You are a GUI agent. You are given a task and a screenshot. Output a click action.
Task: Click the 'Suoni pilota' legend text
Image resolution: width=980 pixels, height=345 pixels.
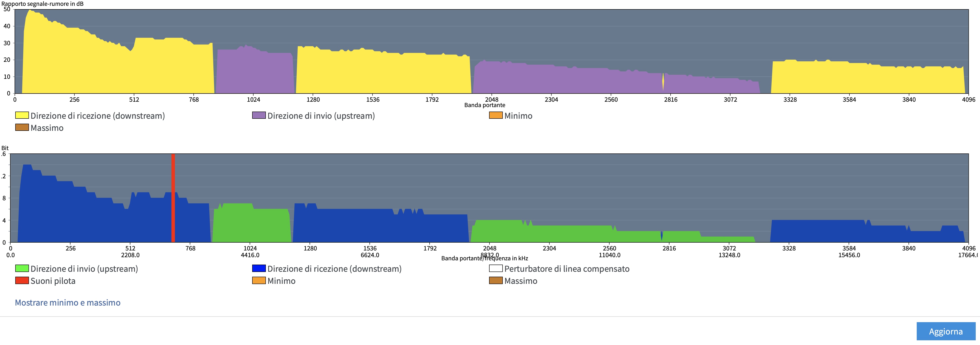pyautogui.click(x=53, y=281)
